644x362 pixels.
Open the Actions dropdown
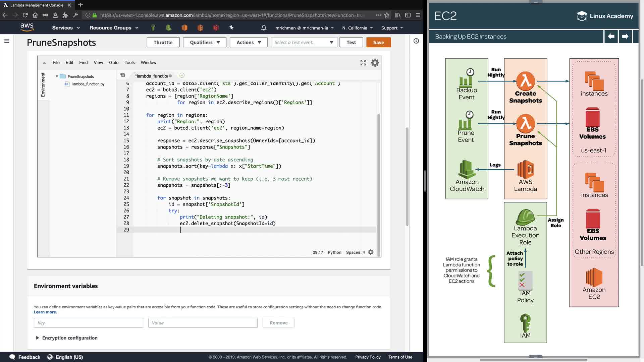click(x=249, y=42)
